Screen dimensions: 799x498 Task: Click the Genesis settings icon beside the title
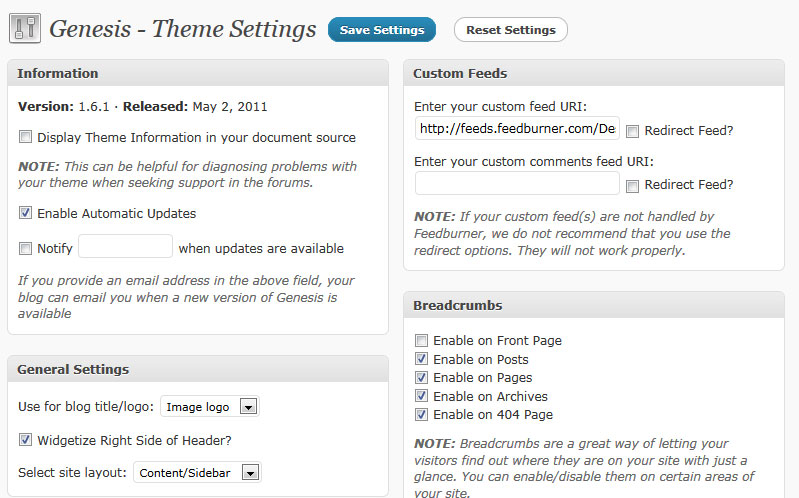click(x=25, y=29)
